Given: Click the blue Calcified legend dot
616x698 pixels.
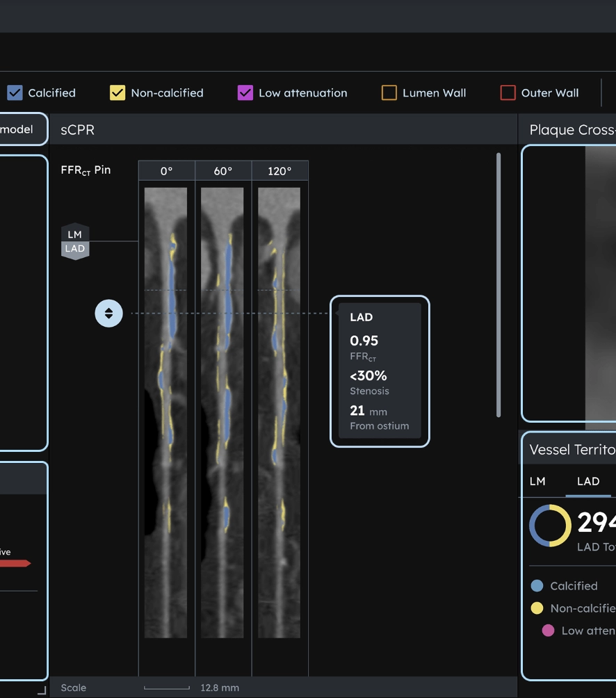Looking at the screenshot, I should click(537, 586).
